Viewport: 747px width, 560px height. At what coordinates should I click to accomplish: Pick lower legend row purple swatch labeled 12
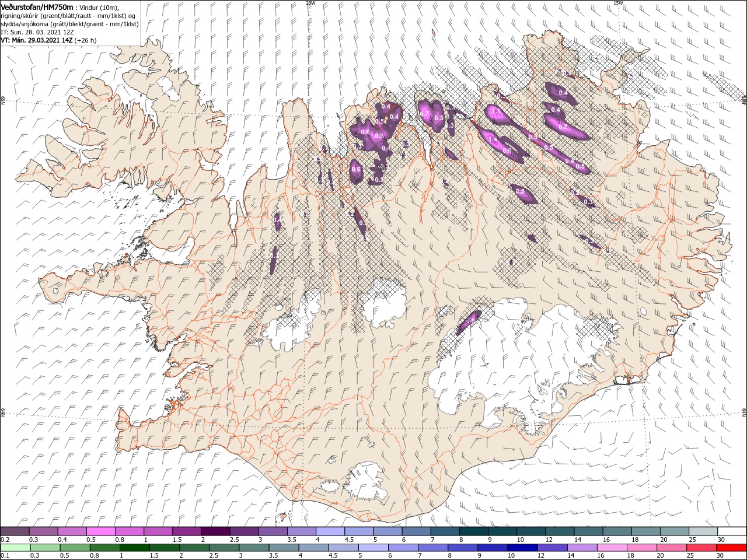click(551, 548)
